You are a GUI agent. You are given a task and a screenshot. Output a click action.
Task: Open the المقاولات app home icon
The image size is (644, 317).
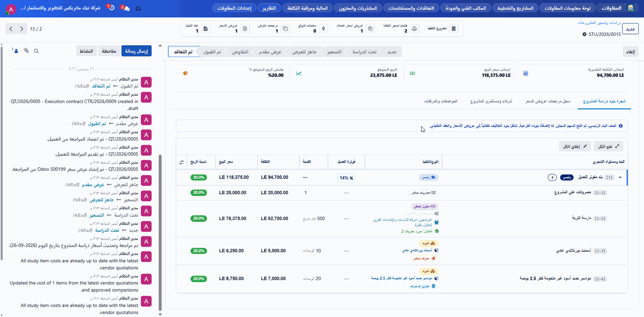(630, 8)
